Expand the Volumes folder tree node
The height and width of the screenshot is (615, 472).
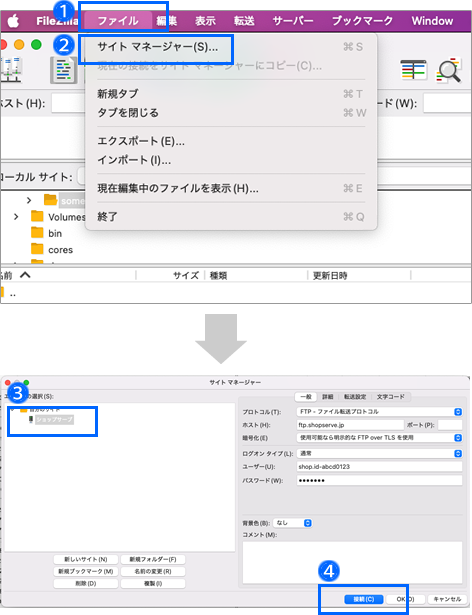click(x=16, y=217)
